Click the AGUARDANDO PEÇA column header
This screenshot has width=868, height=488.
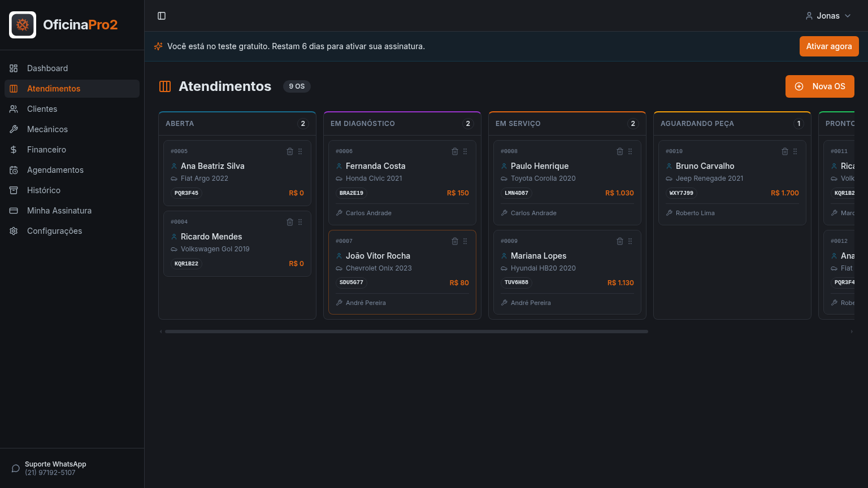tap(732, 124)
